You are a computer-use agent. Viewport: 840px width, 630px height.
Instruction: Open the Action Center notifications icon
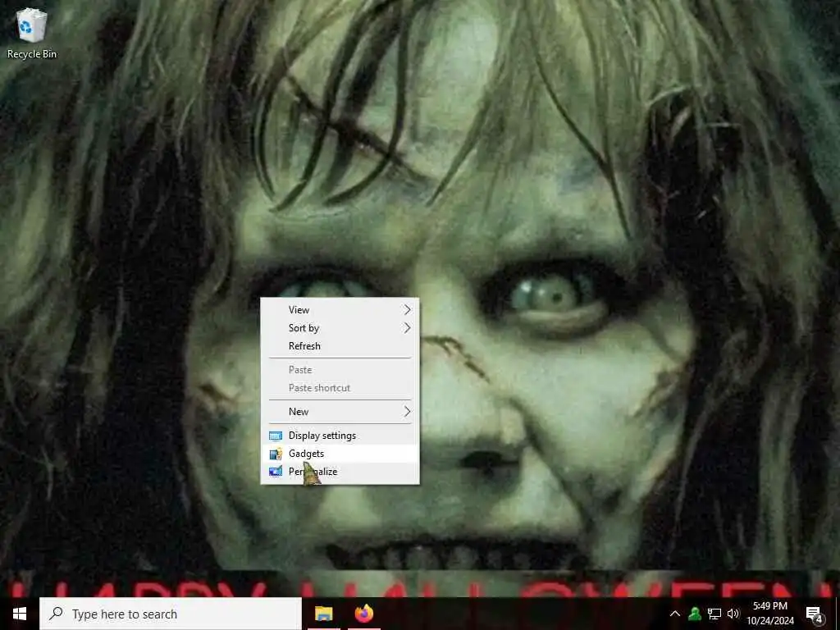tap(814, 614)
